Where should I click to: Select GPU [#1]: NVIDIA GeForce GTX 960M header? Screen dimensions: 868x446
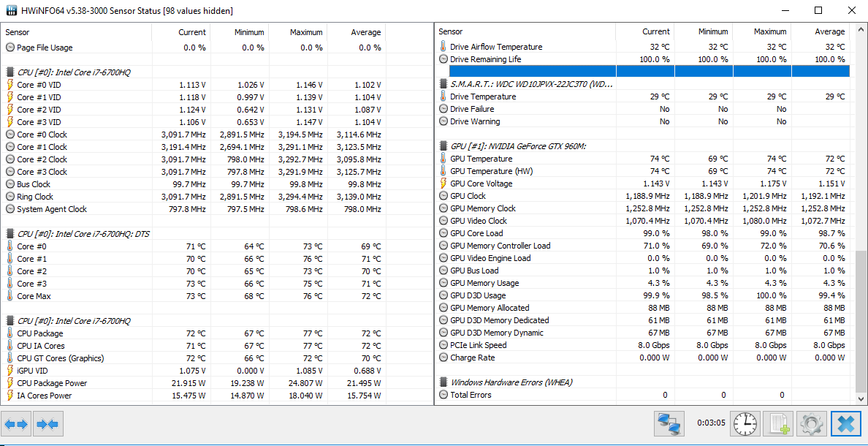tap(518, 146)
